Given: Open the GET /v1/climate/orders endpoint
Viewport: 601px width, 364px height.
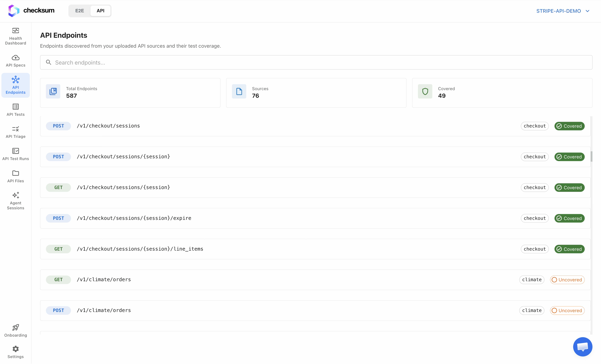Looking at the screenshot, I should tap(315, 280).
